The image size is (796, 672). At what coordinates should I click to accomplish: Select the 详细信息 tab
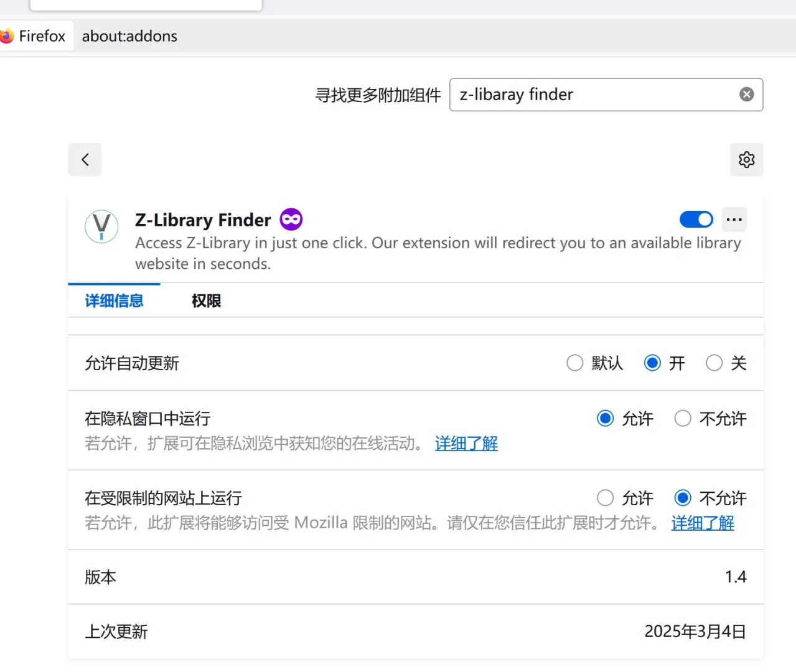(x=114, y=301)
